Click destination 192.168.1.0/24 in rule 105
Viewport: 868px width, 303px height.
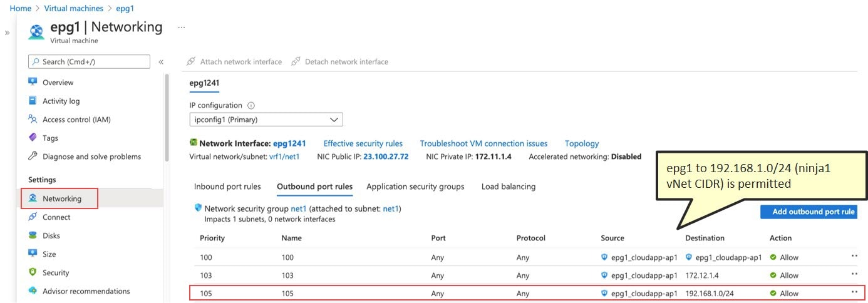pyautogui.click(x=710, y=293)
